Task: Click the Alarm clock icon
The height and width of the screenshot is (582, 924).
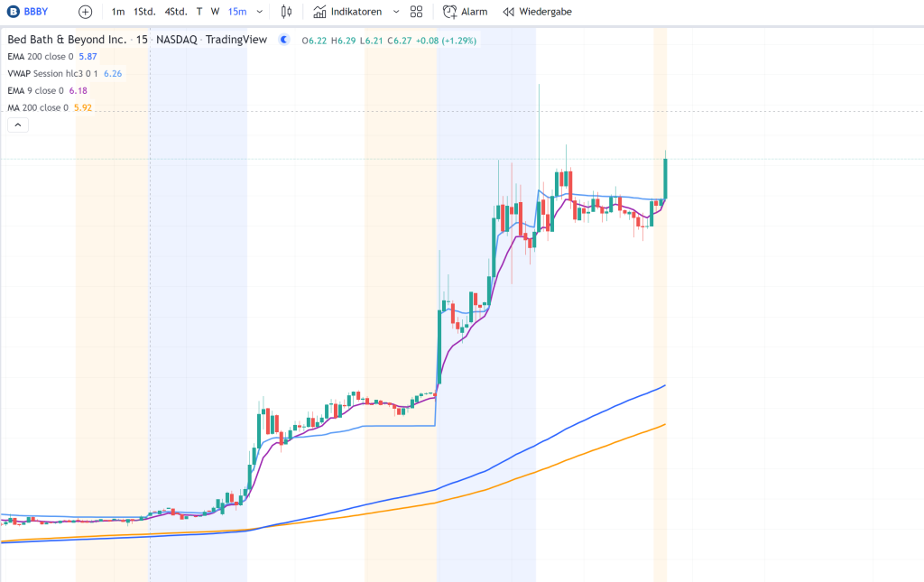Action: (449, 12)
